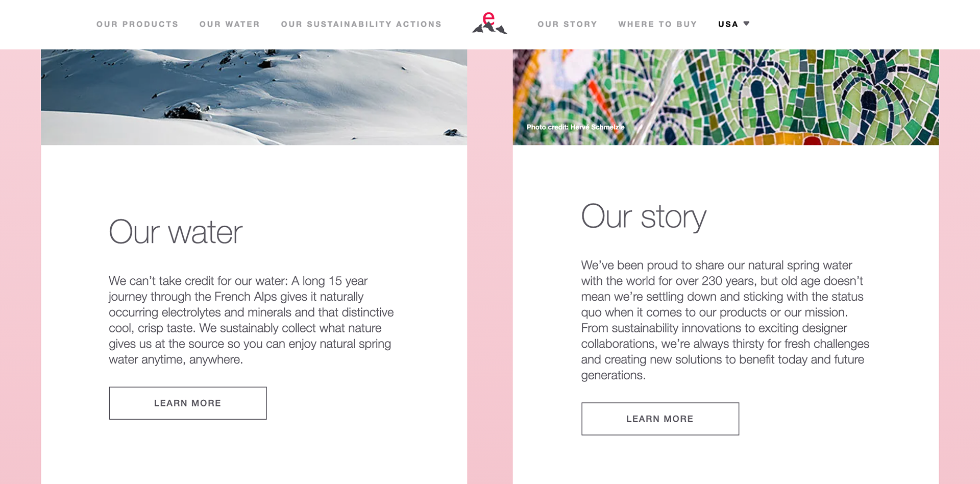Open Our Story from the header
The image size is (980, 484).
[567, 24]
